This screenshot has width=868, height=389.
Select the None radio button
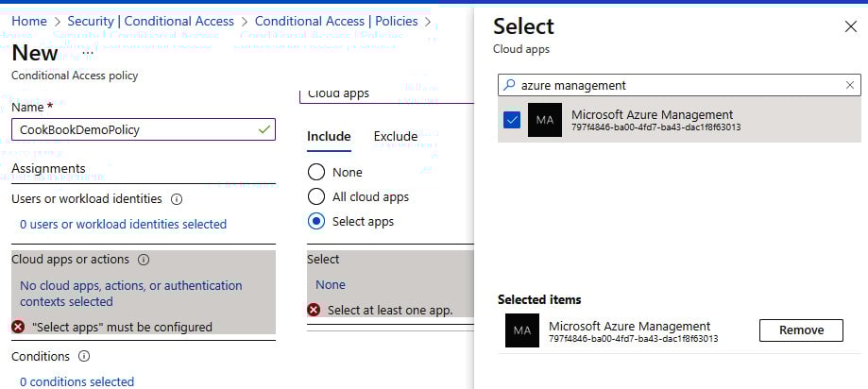coord(316,173)
